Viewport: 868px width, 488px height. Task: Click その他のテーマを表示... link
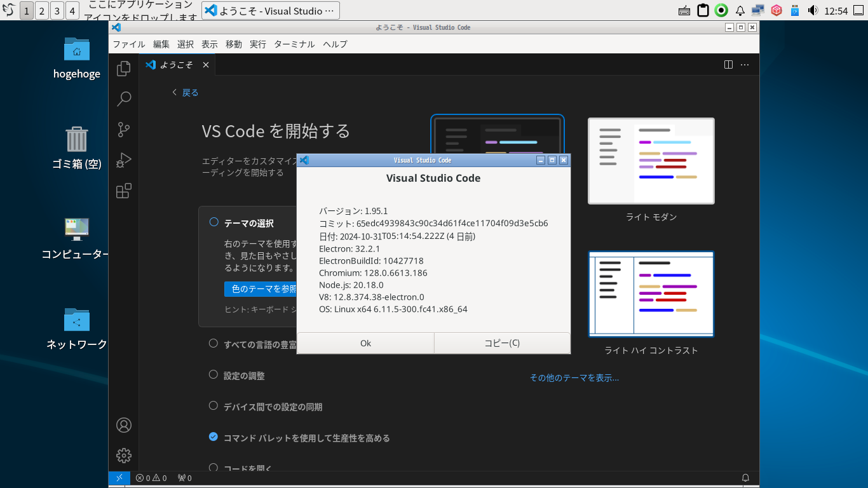click(574, 377)
